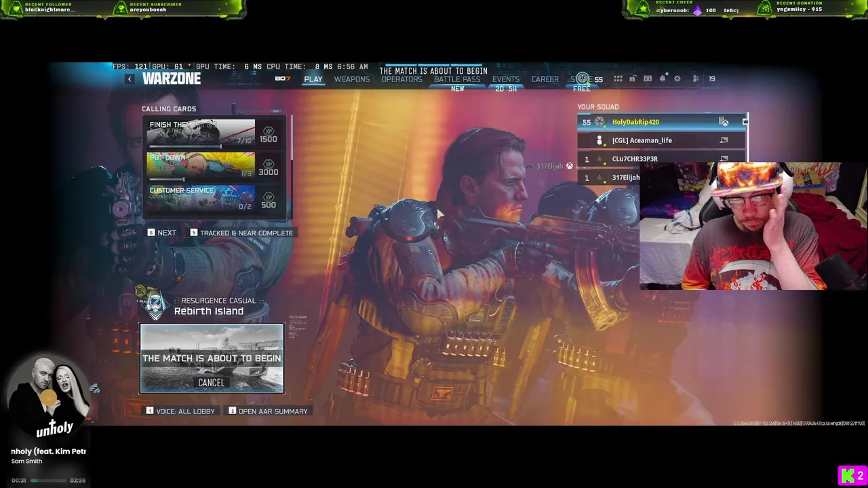The height and width of the screenshot is (488, 868).
Task: Seek within the Unholy song progress bar
Action: coord(48,480)
